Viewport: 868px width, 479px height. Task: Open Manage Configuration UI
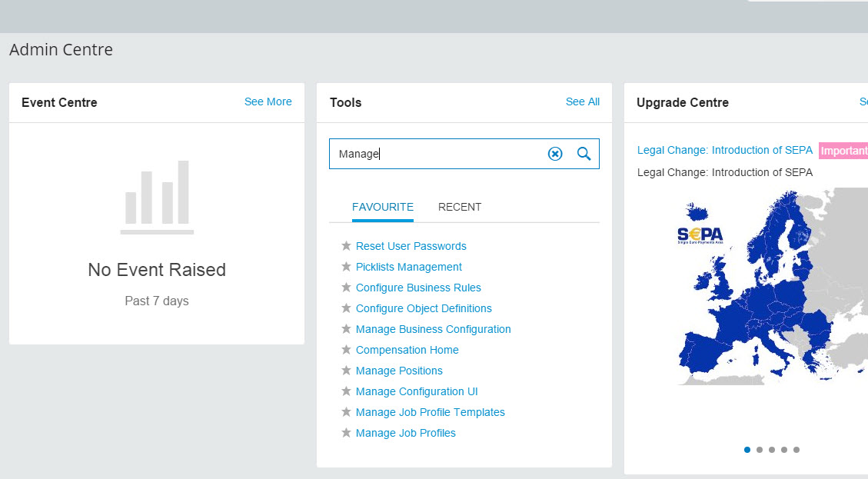pos(416,391)
